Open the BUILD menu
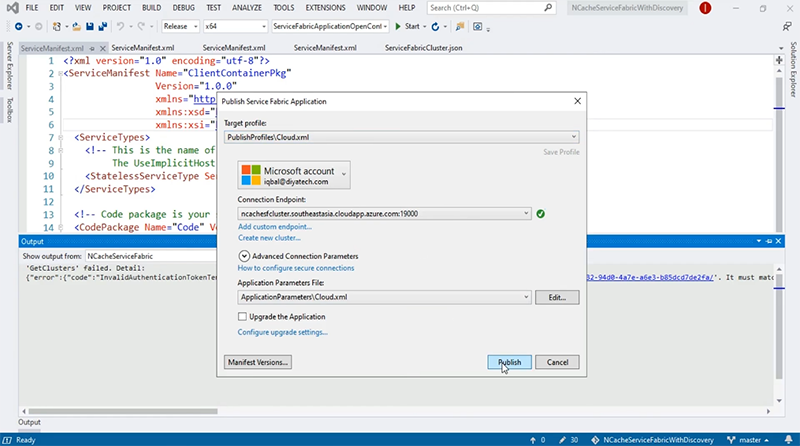The width and height of the screenshot is (800, 446). [x=152, y=8]
